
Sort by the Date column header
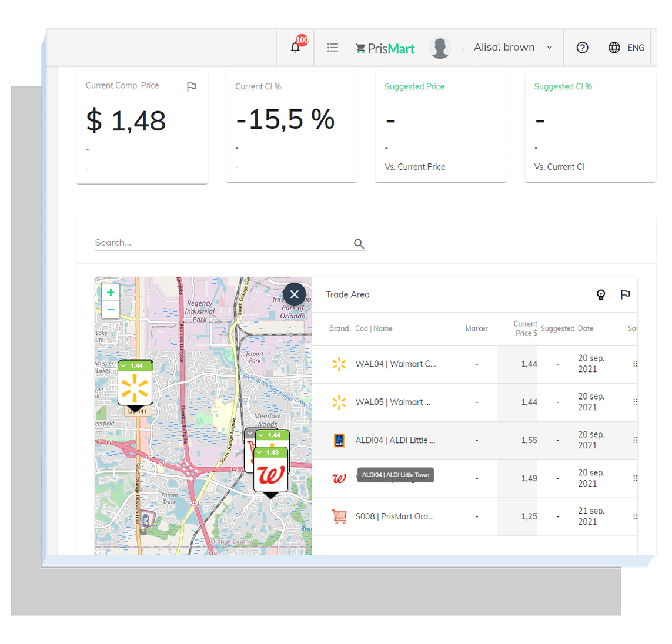click(586, 328)
